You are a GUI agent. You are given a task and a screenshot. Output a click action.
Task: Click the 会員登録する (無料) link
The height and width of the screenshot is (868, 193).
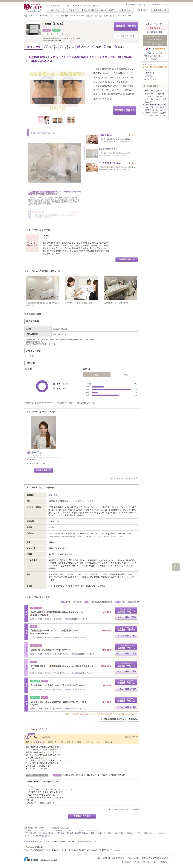tap(155, 32)
